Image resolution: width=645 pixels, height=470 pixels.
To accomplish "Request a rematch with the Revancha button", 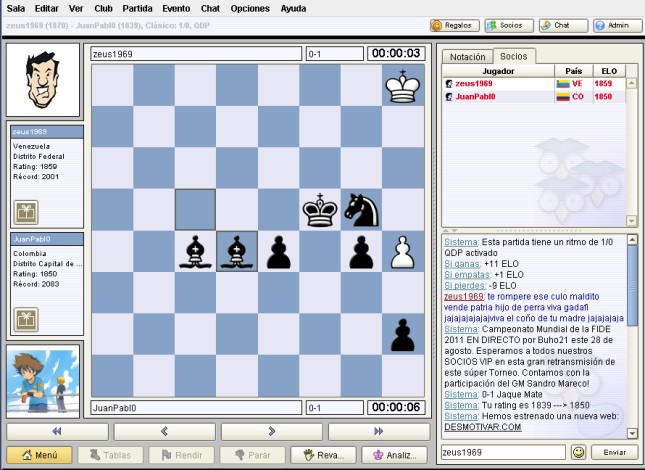I will tap(322, 455).
